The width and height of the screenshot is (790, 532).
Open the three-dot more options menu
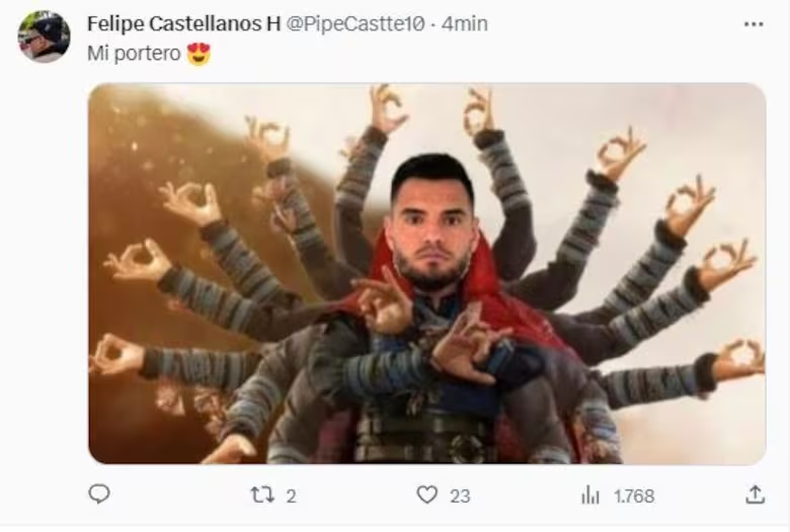tap(753, 24)
